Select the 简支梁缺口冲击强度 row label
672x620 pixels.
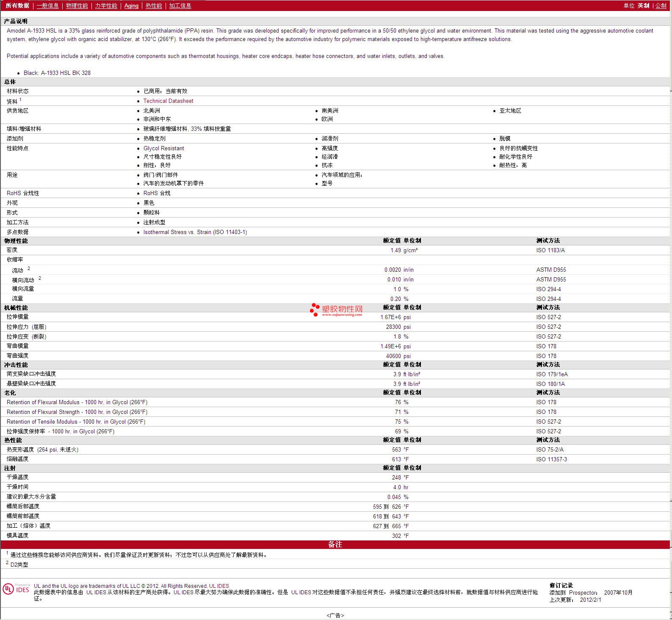coord(31,374)
